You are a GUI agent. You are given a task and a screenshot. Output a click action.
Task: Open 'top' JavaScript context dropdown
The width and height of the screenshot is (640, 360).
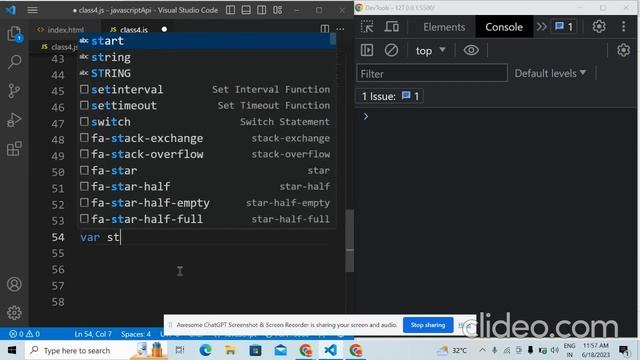click(430, 51)
